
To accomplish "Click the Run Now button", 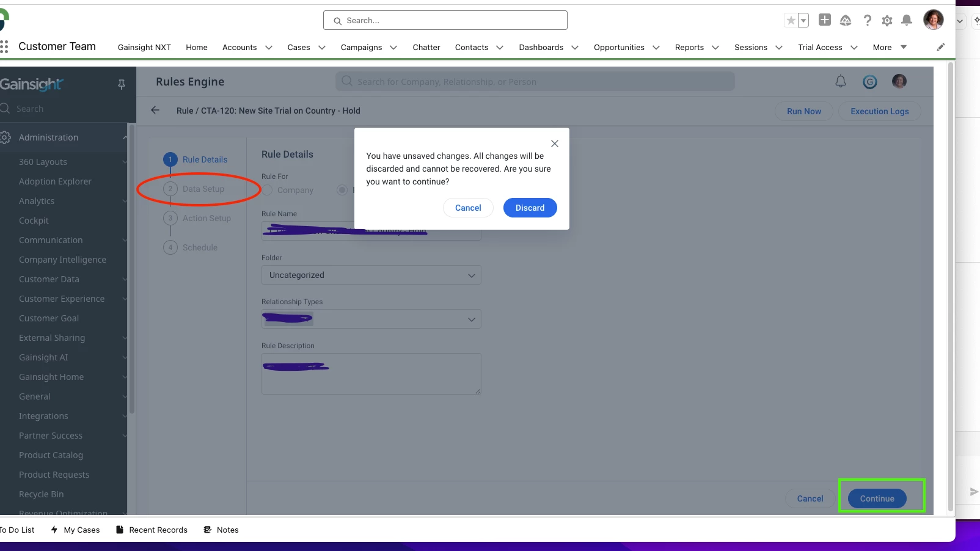I will (x=804, y=111).
